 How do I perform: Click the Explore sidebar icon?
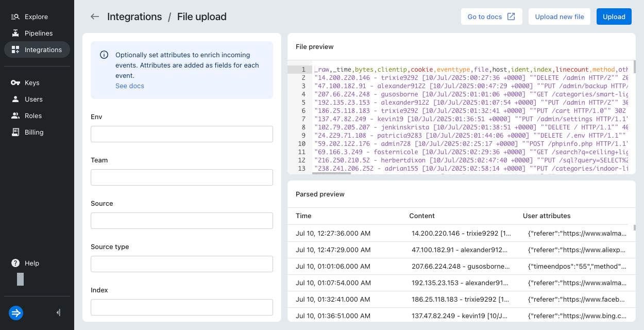coord(15,16)
